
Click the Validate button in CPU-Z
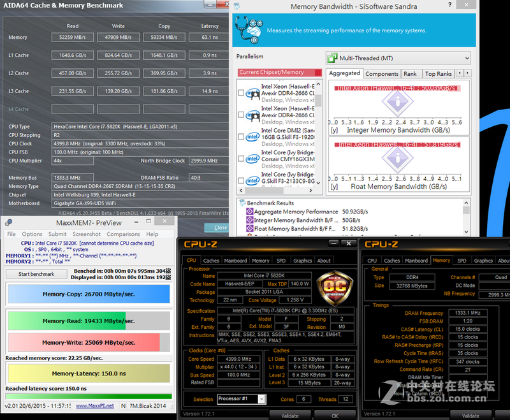(x=291, y=414)
